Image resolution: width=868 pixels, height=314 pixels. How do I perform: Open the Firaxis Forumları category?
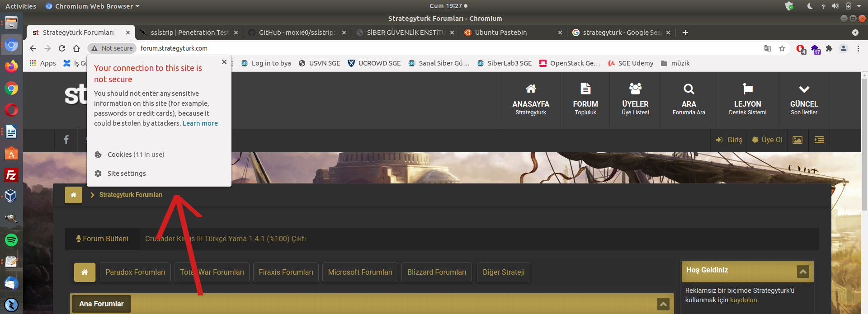pyautogui.click(x=286, y=272)
